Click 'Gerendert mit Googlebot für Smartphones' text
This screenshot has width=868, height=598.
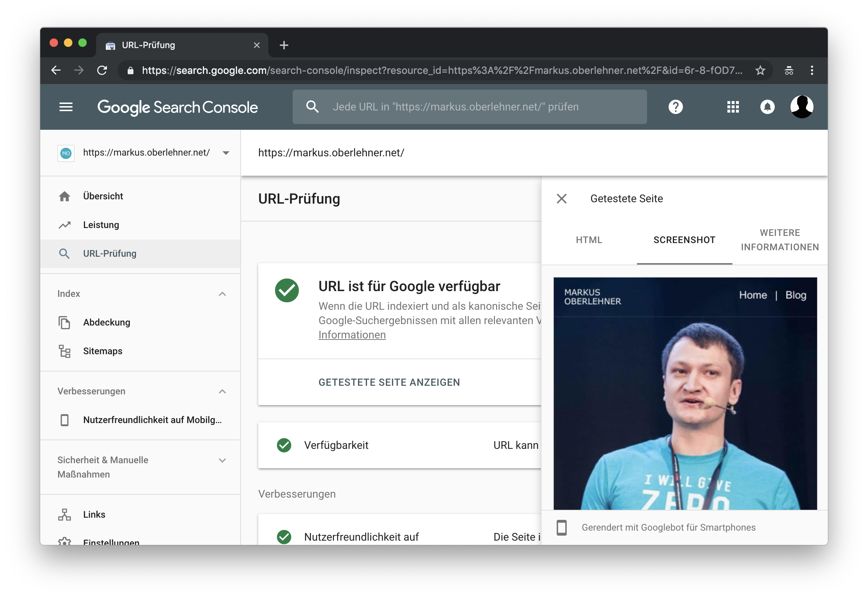coord(668,528)
